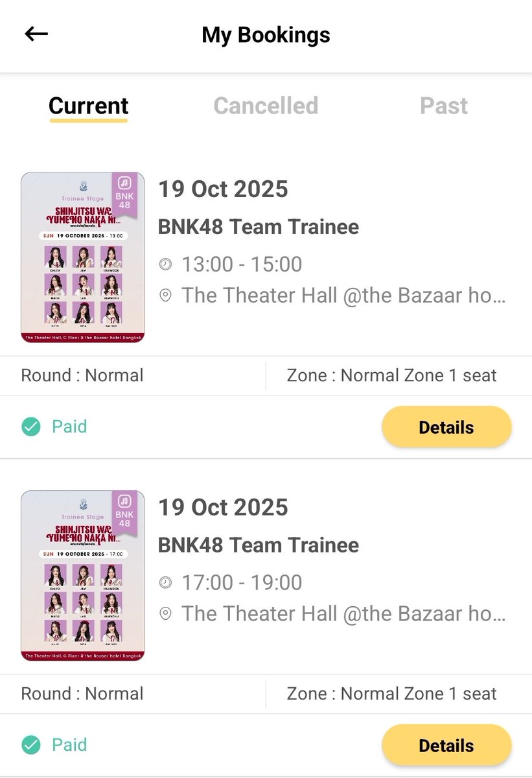532x778 pixels.
Task: Click green Paid checkmark on 17:00 booking
Action: pos(30,745)
